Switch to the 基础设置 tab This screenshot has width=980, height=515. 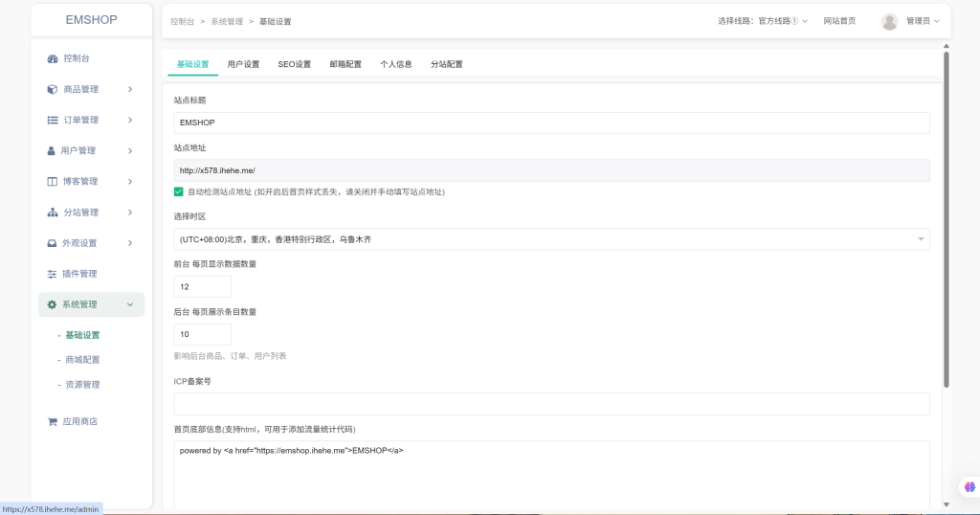tap(192, 64)
